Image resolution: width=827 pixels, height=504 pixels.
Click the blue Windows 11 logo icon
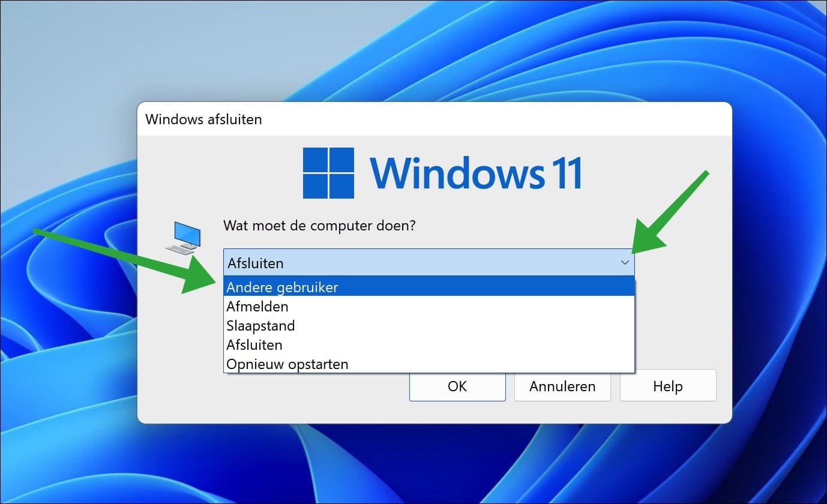[328, 172]
